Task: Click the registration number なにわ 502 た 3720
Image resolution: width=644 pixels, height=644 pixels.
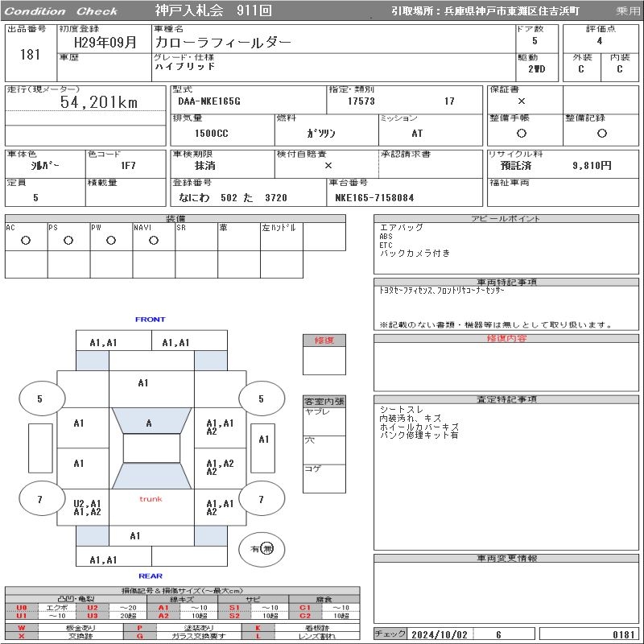Action: [x=233, y=198]
